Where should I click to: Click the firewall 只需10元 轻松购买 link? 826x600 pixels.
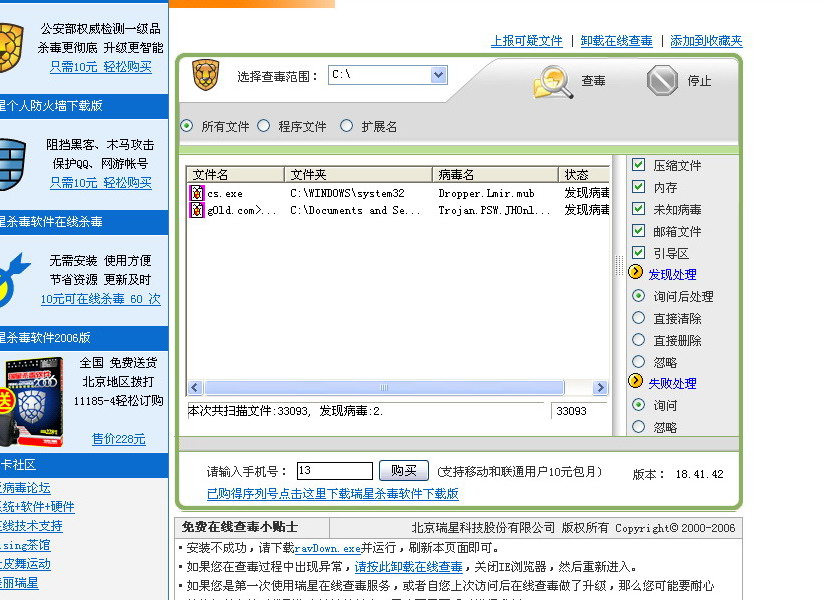coord(101,183)
